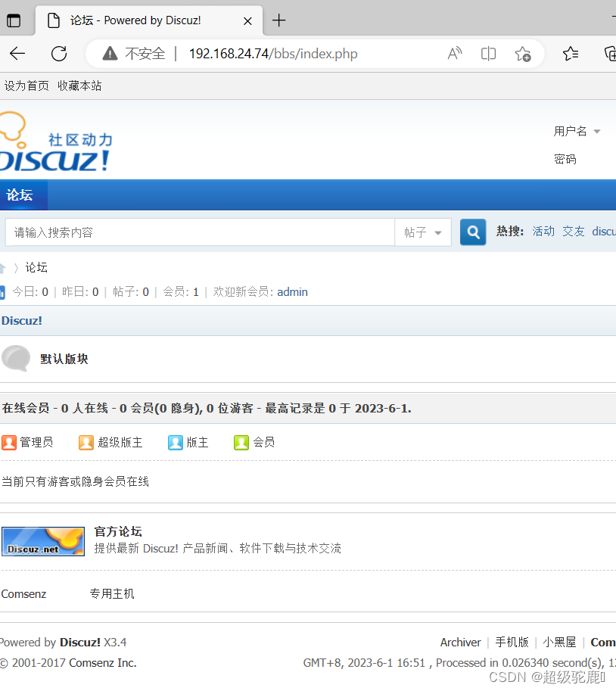Open a new browser tab
Screen dimensions: 616x691
[x=279, y=20]
